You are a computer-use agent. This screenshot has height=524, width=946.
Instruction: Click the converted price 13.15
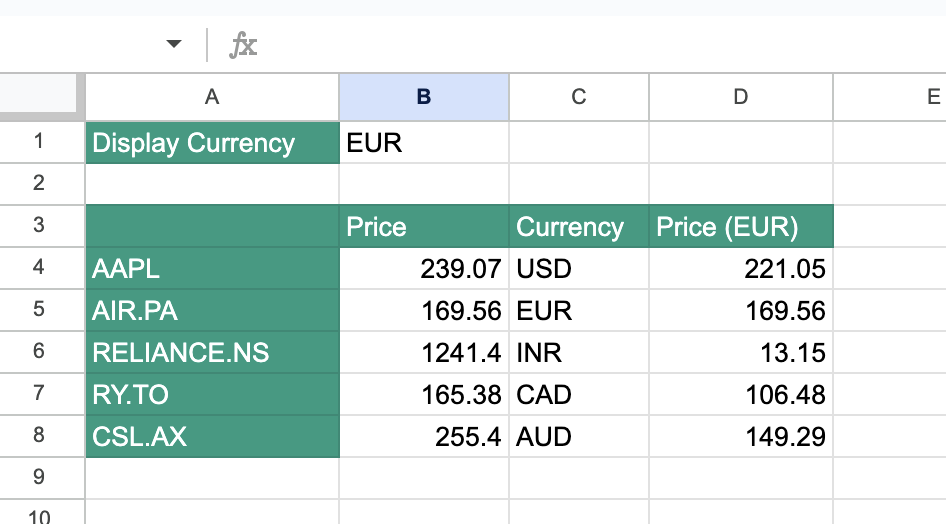(741, 352)
